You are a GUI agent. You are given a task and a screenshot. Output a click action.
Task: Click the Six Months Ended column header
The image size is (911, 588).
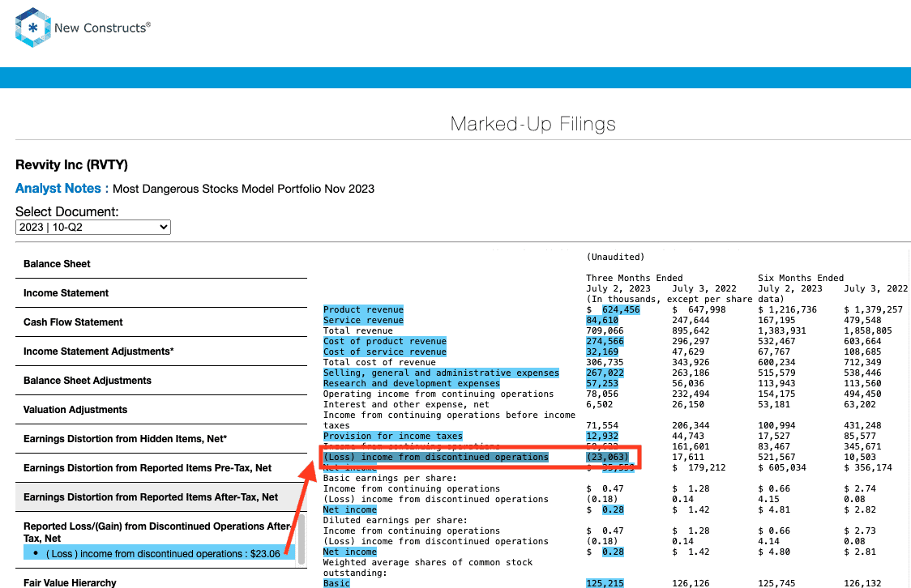click(801, 278)
